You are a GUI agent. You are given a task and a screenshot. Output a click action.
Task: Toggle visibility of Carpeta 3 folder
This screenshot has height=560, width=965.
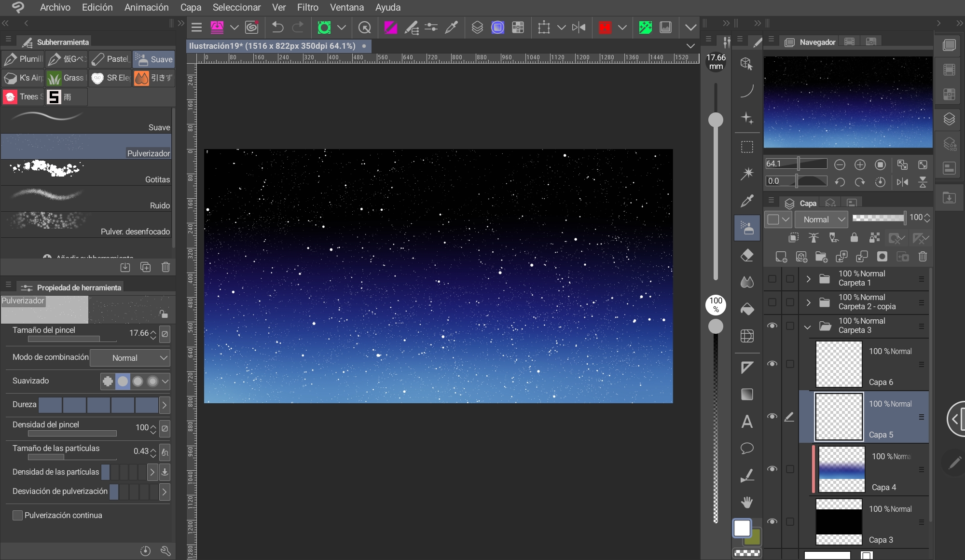772,326
